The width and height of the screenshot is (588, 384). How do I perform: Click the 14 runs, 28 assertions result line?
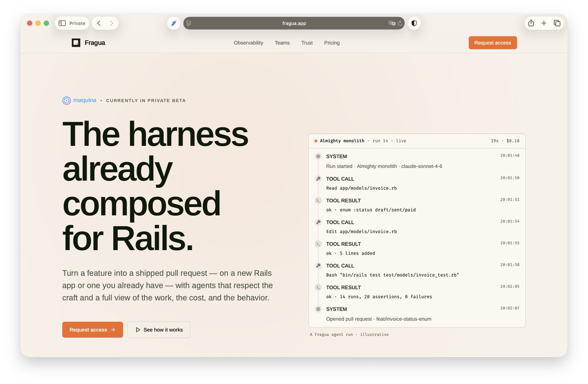[x=379, y=297]
